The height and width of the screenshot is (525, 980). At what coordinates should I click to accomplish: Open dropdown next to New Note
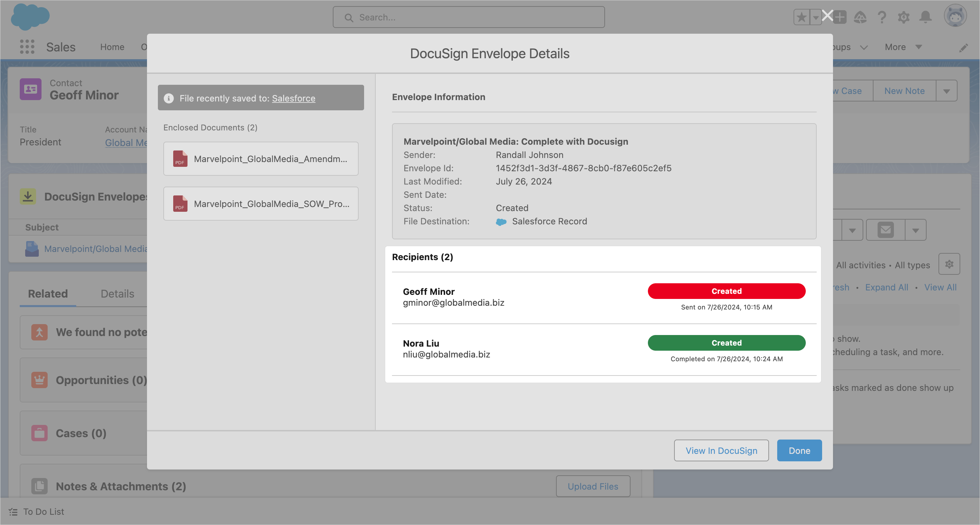947,91
